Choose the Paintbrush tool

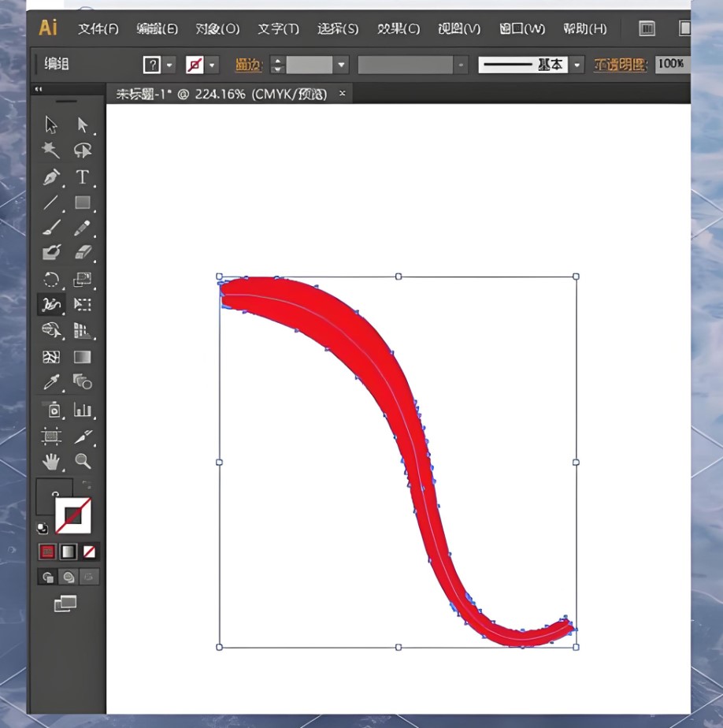tap(51, 228)
